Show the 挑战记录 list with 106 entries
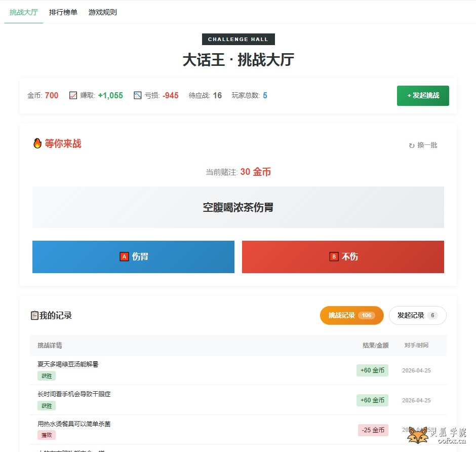 tap(351, 315)
